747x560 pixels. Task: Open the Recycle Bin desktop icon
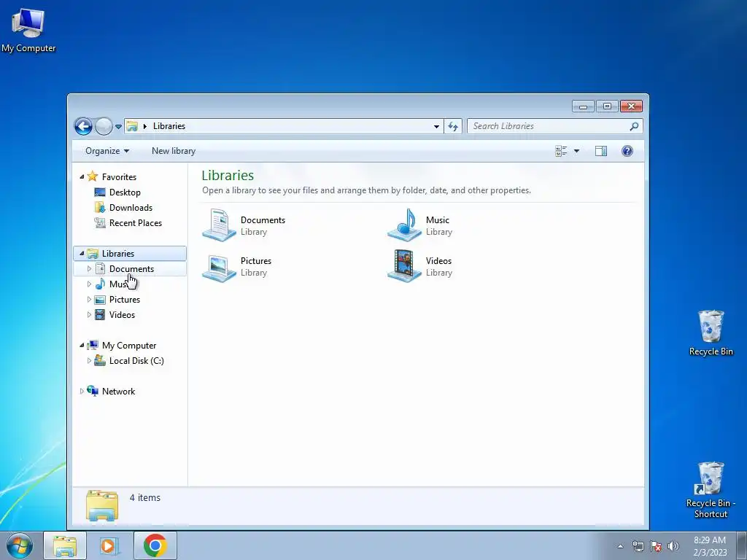711,332
